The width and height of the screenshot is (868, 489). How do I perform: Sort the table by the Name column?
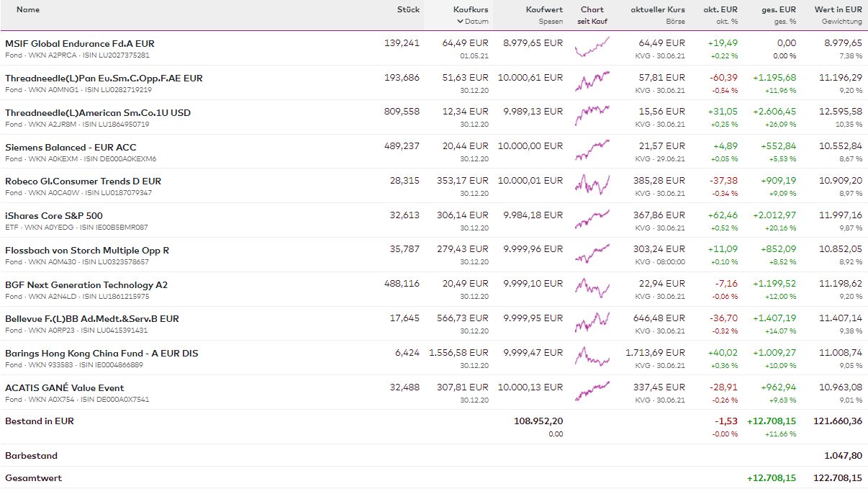tap(28, 10)
